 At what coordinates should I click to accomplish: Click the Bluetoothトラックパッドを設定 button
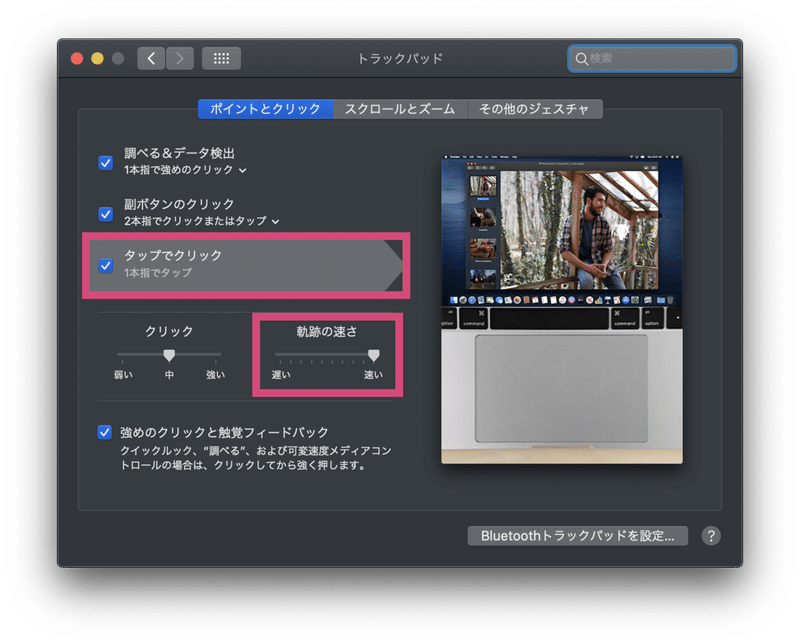click(578, 533)
